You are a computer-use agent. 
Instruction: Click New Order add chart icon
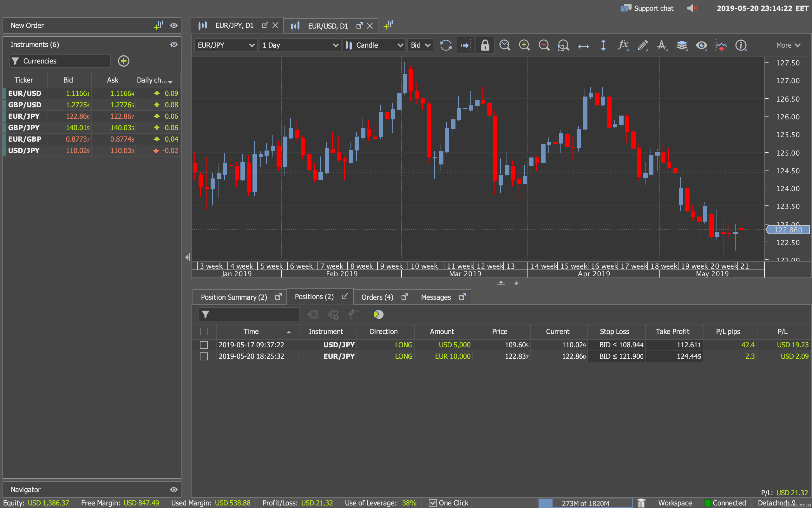pyautogui.click(x=158, y=25)
